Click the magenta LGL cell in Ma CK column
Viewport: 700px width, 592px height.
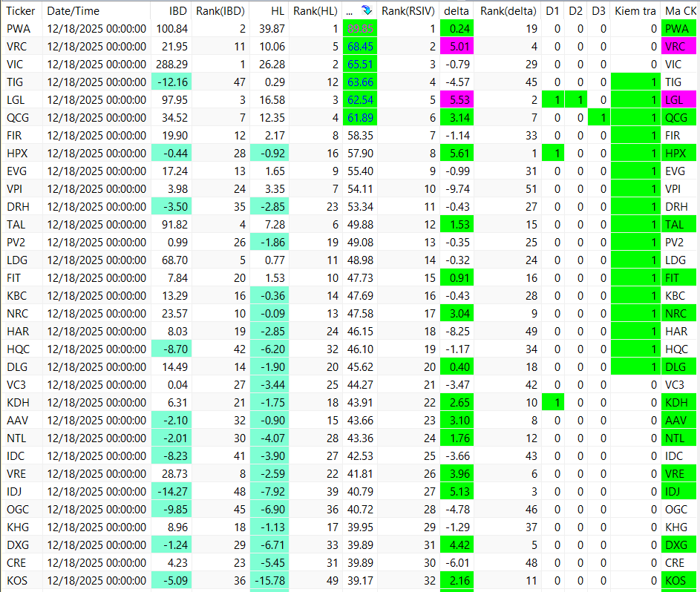[678, 100]
